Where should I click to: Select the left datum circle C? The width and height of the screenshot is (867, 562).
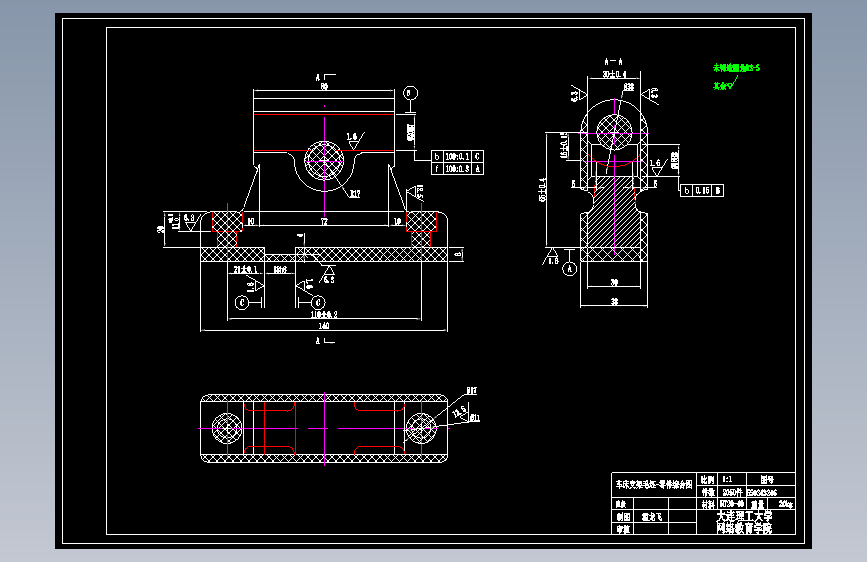pos(242,303)
